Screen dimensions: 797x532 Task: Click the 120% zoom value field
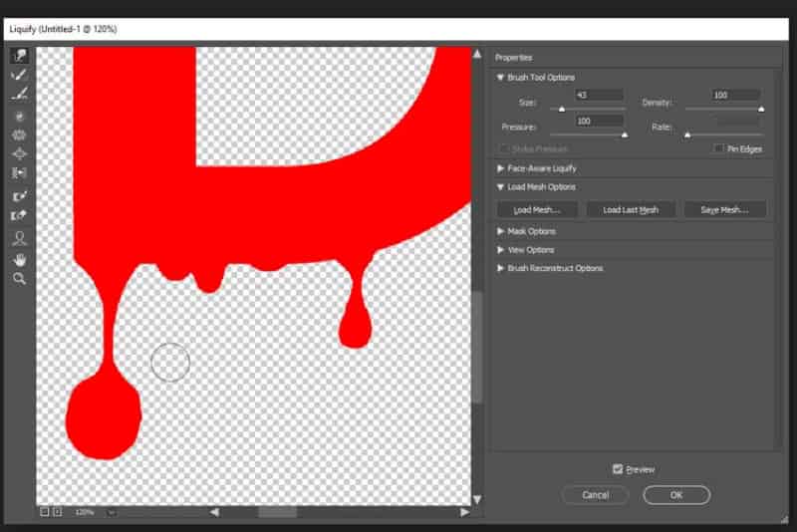tap(87, 512)
